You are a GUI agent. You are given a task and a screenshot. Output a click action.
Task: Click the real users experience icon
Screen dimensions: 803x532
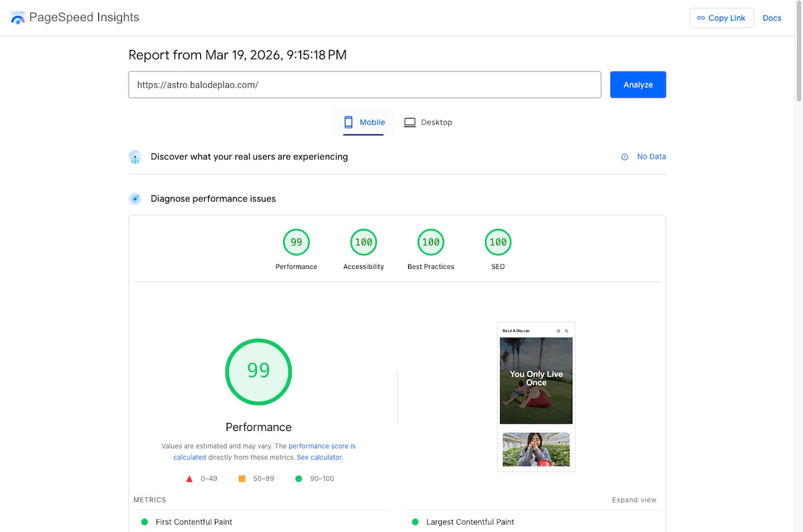pyautogui.click(x=135, y=157)
